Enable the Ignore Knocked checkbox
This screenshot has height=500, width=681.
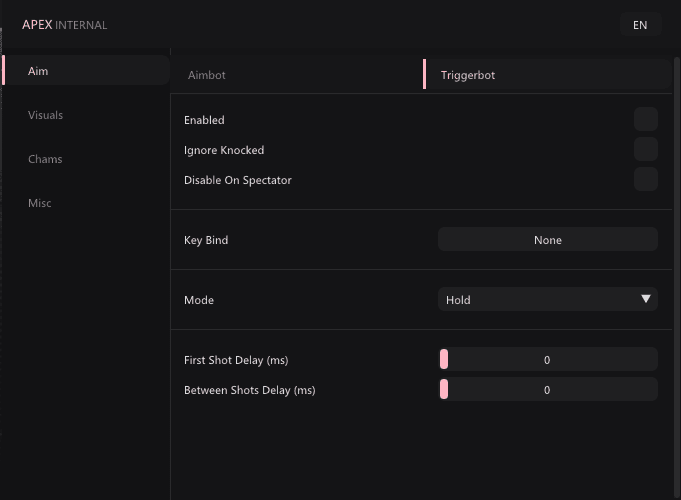pos(645,149)
